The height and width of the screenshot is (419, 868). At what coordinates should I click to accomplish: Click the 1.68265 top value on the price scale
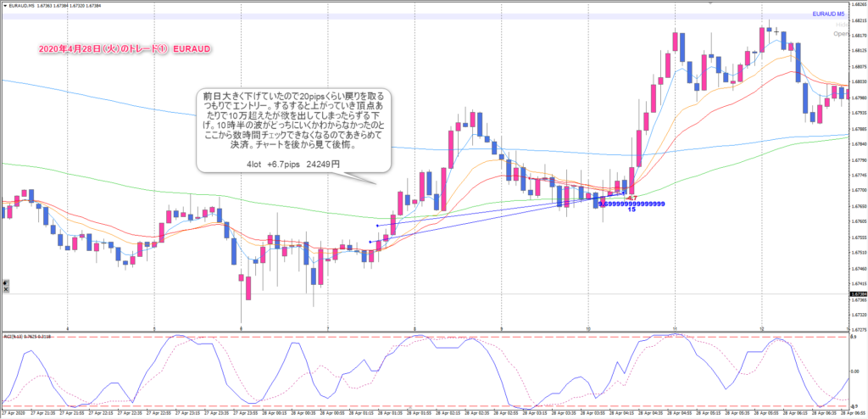tap(857, 5)
